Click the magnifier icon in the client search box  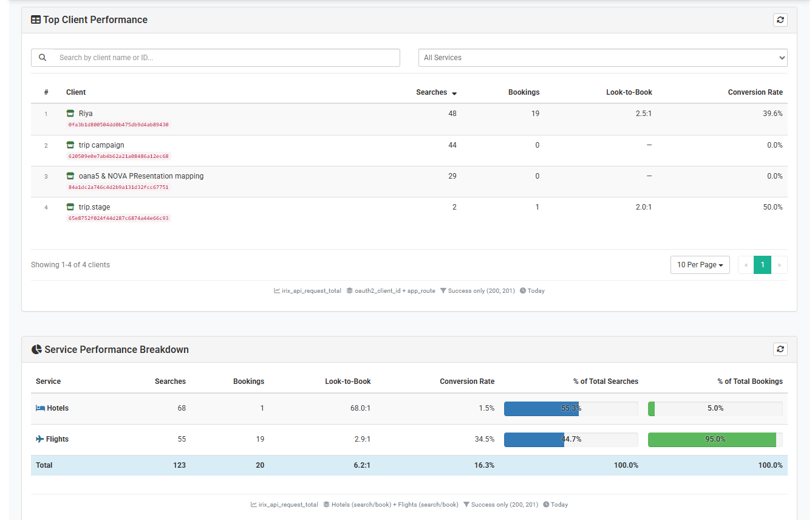(x=42, y=57)
